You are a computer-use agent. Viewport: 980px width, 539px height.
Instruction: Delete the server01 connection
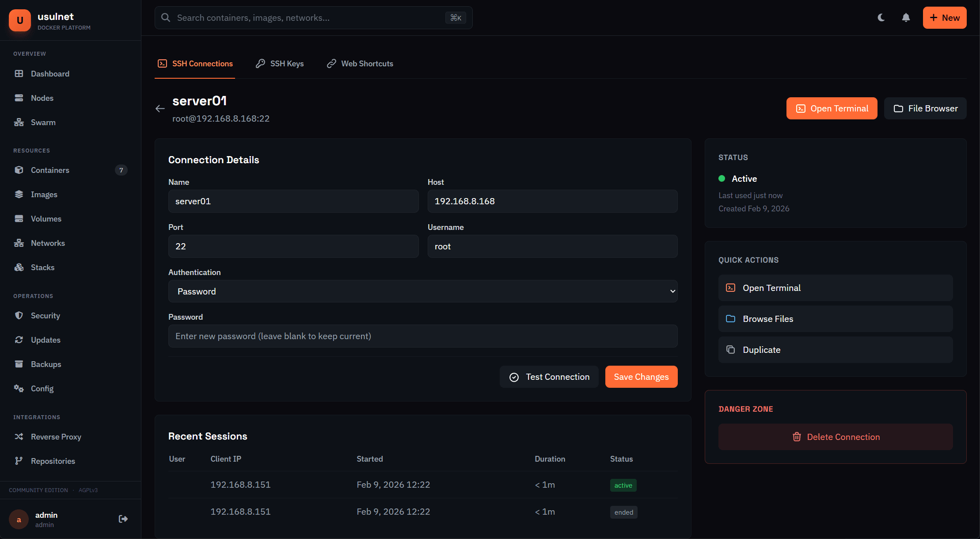point(835,436)
